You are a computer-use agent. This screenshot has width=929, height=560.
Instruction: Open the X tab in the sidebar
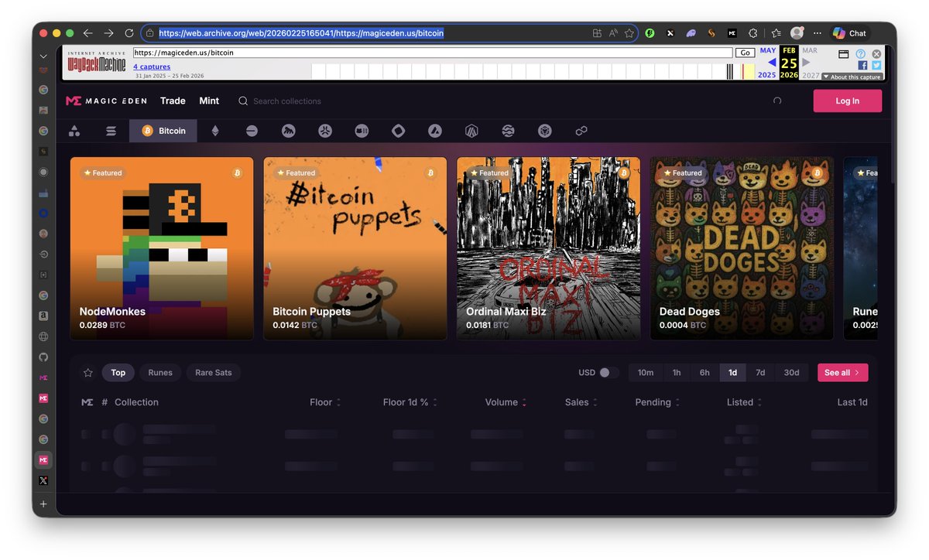(x=43, y=480)
